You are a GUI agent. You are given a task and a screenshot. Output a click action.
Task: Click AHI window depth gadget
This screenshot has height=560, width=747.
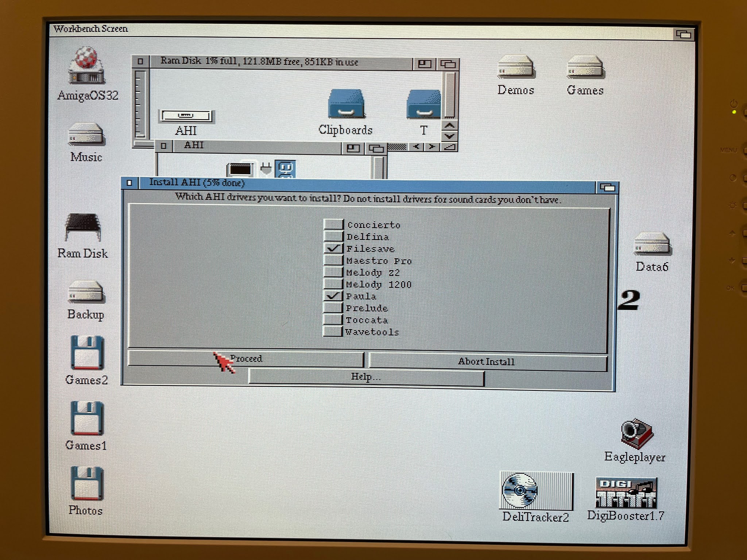point(376,148)
